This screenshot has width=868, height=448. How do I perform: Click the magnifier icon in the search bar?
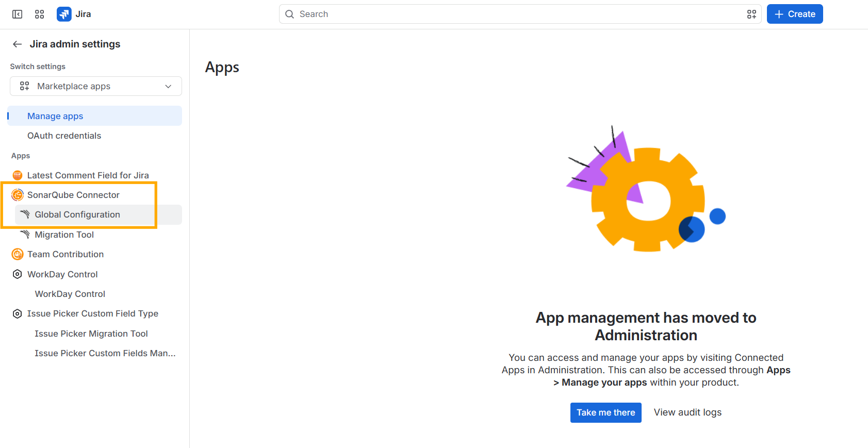pyautogui.click(x=290, y=14)
